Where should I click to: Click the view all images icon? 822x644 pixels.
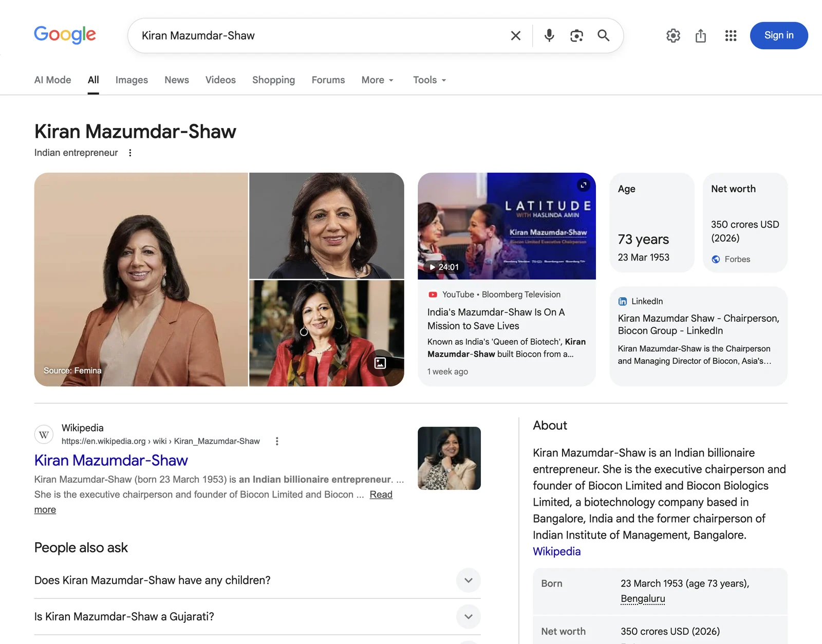[x=380, y=363]
